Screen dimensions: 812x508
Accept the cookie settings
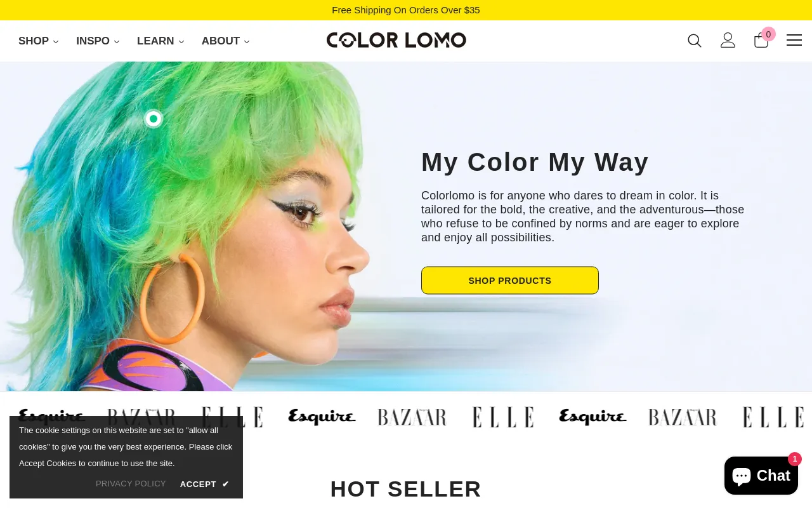[204, 484]
